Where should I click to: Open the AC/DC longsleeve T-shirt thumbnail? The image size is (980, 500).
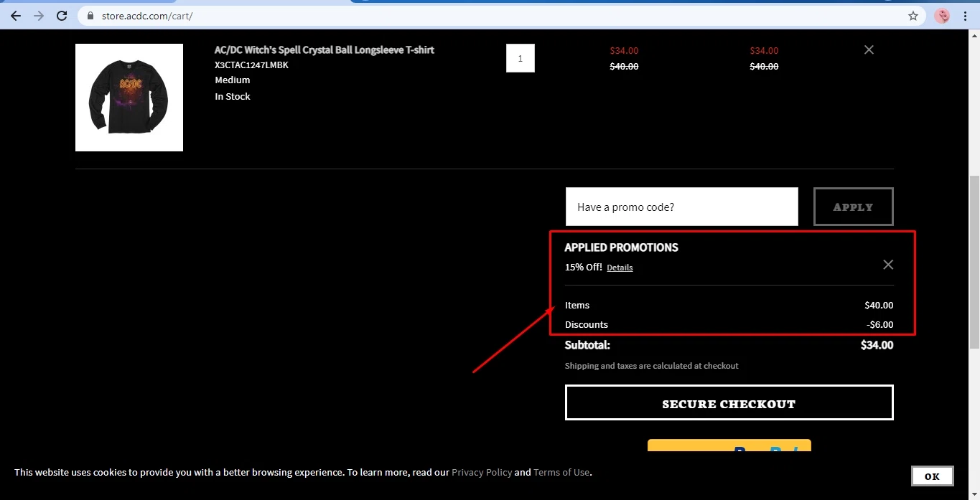click(129, 98)
